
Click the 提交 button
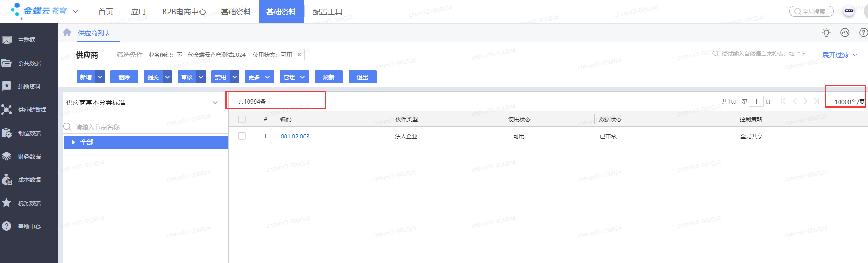[154, 77]
